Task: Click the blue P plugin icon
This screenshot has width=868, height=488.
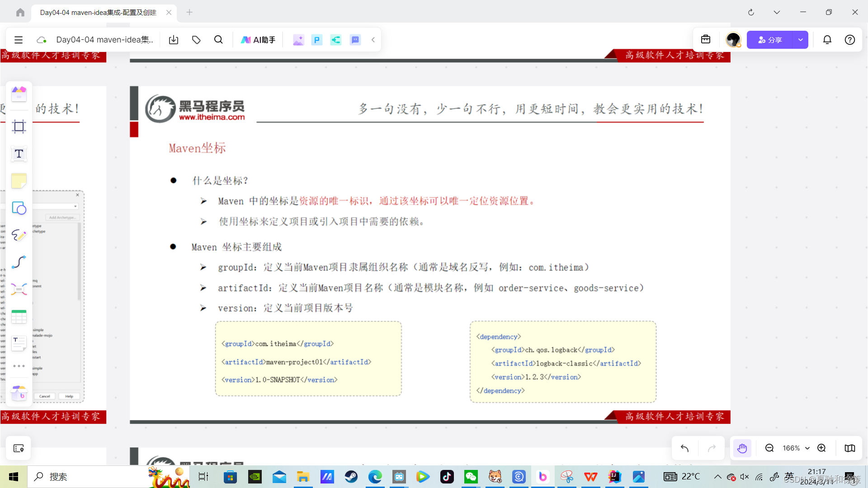Action: pos(317,40)
